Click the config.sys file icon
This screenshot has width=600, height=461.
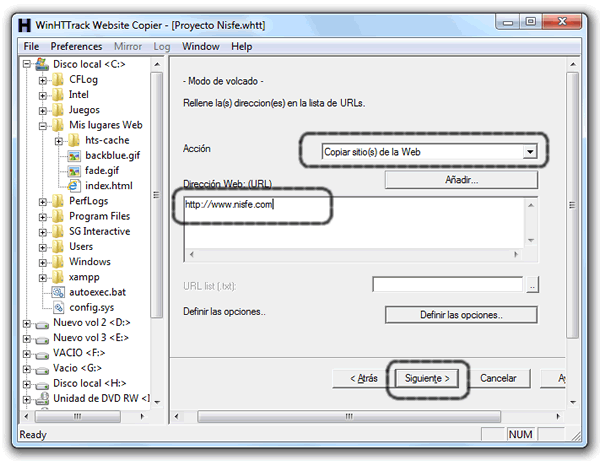[x=58, y=307]
